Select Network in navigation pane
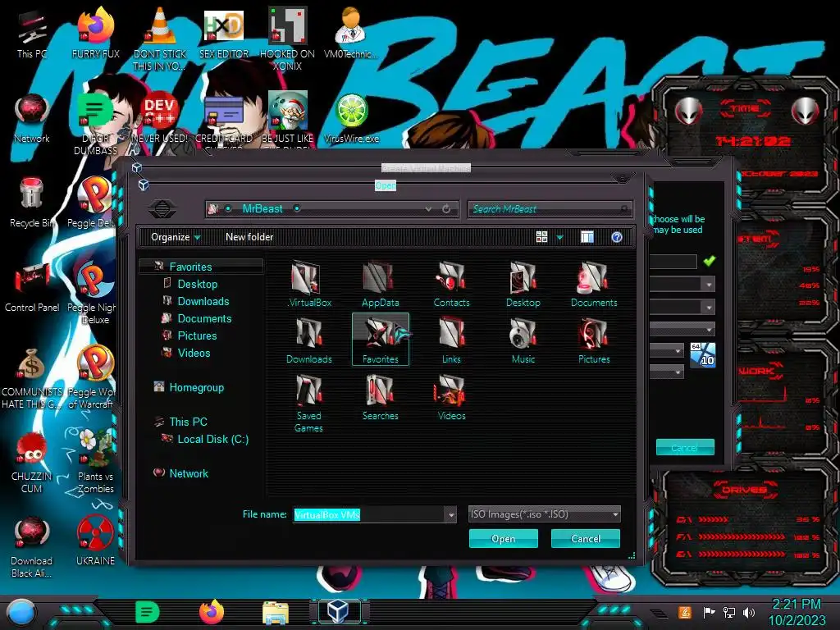 pos(188,473)
